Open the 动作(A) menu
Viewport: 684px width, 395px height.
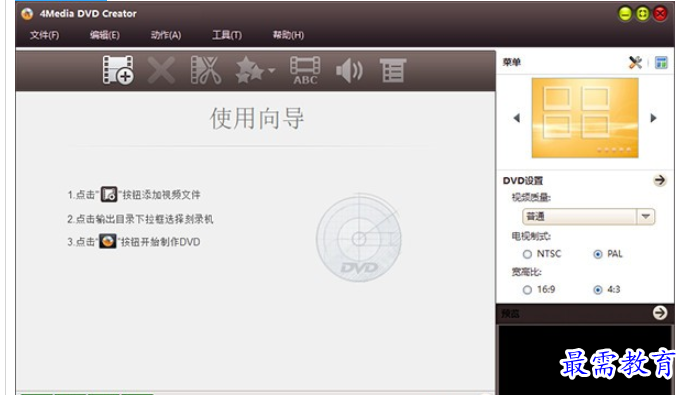[x=166, y=35]
